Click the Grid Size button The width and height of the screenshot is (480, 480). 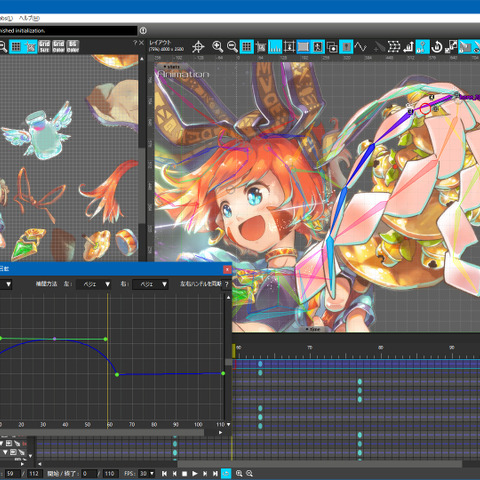pos(44,47)
